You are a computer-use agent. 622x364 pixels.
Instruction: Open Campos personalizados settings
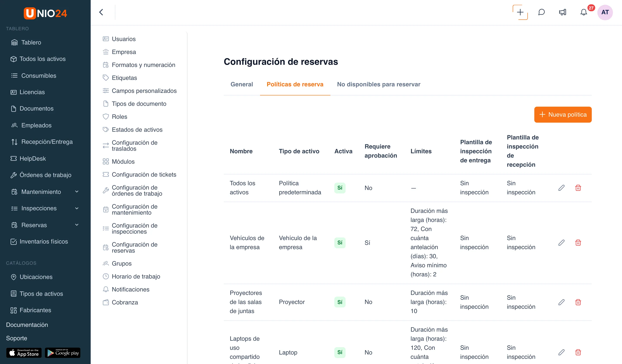140,91
